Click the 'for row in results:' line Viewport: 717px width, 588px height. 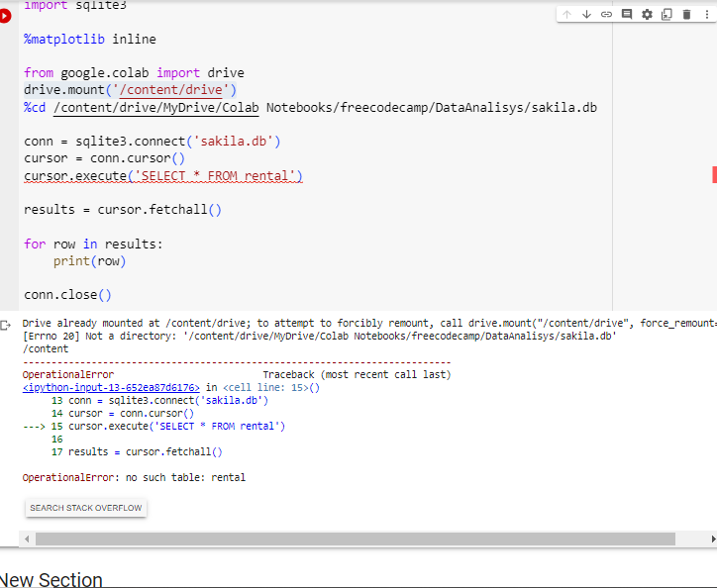[93, 245]
